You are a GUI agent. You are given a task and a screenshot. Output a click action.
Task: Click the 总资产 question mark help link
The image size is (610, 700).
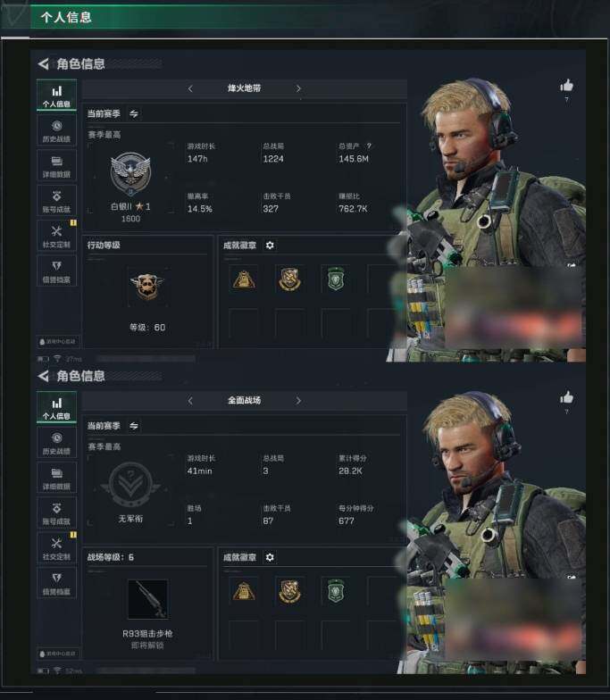[x=368, y=146]
